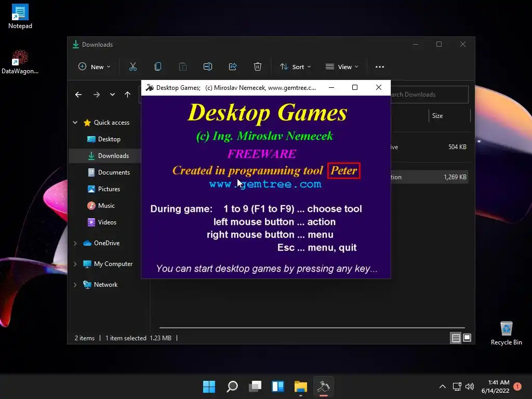Open the See more ellipsis menu
The height and width of the screenshot is (399, 532).
click(380, 67)
